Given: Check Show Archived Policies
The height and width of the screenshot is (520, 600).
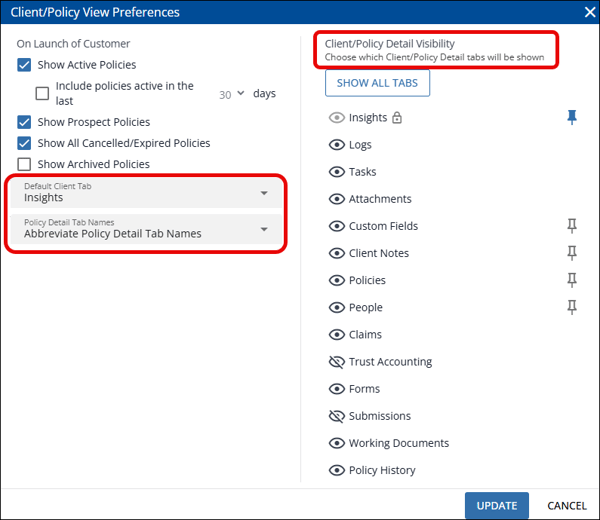Looking at the screenshot, I should coord(24,164).
